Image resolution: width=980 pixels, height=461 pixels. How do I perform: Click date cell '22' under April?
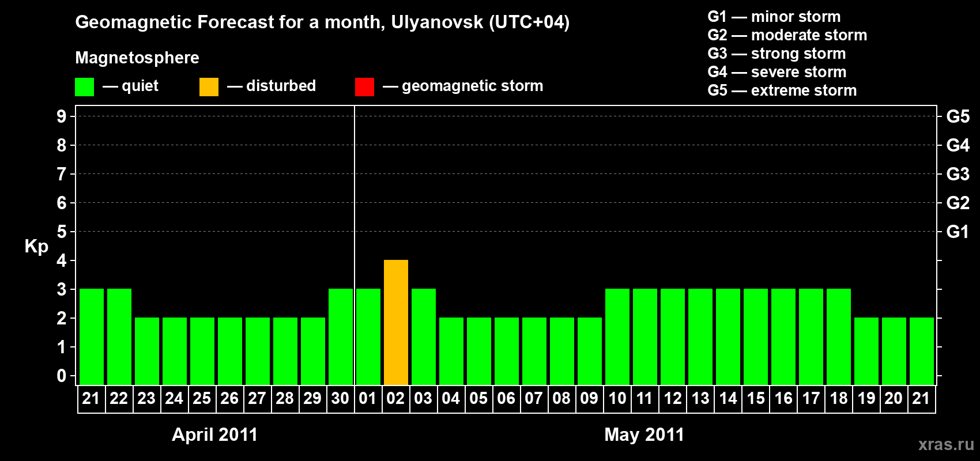coord(119,399)
